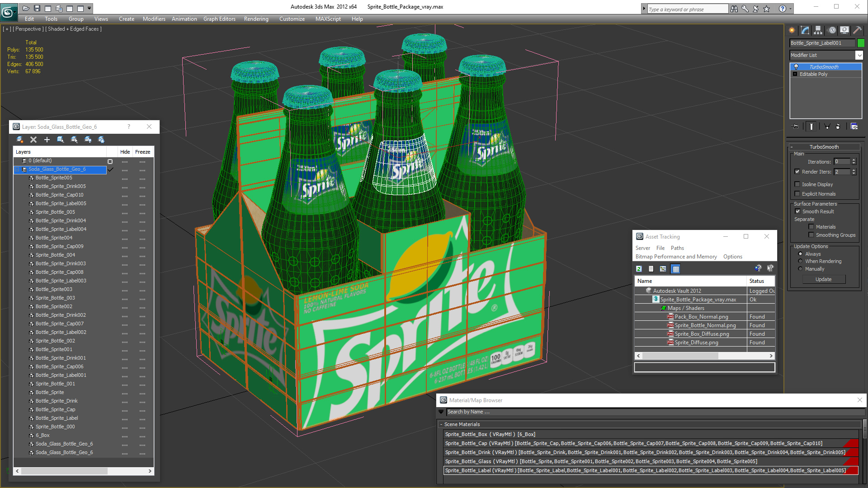
Task: Click Remove Modifier from stack icon
Action: (x=838, y=127)
